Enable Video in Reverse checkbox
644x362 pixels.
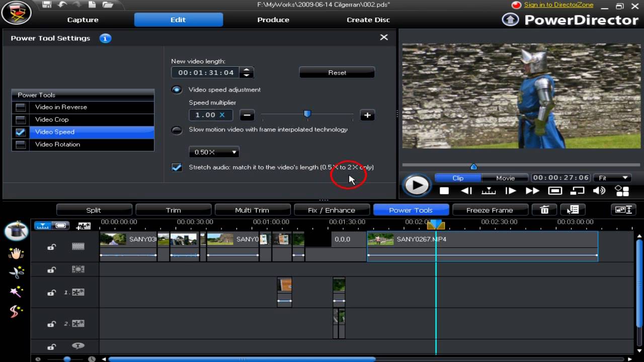click(x=21, y=107)
